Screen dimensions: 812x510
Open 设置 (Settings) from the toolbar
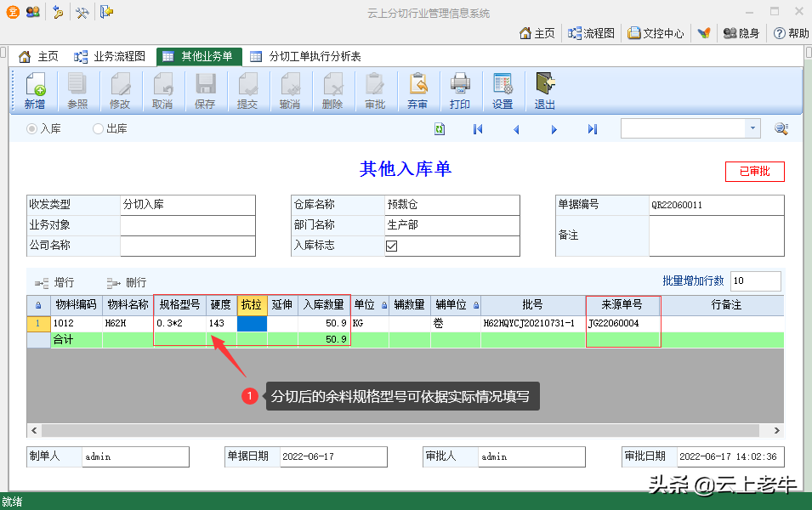pyautogui.click(x=503, y=91)
